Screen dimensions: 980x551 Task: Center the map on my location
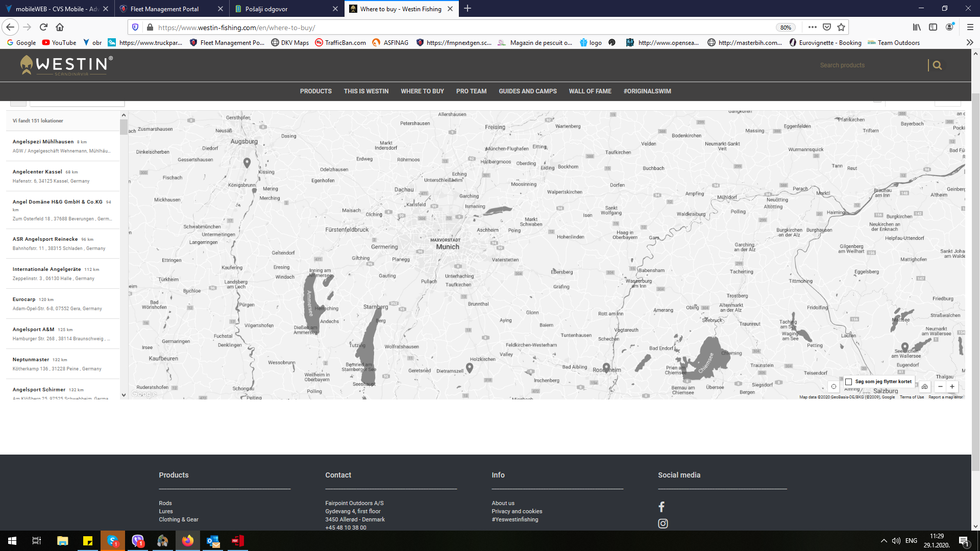pos(834,387)
